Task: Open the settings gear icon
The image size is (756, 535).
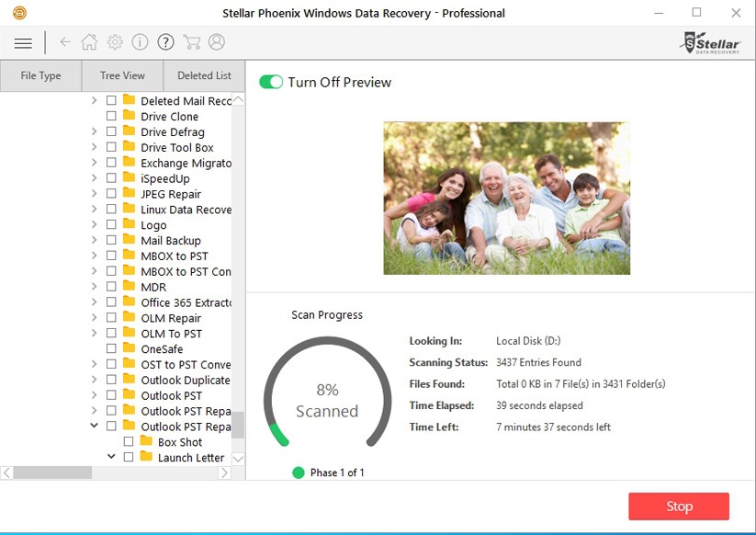Action: [x=115, y=42]
